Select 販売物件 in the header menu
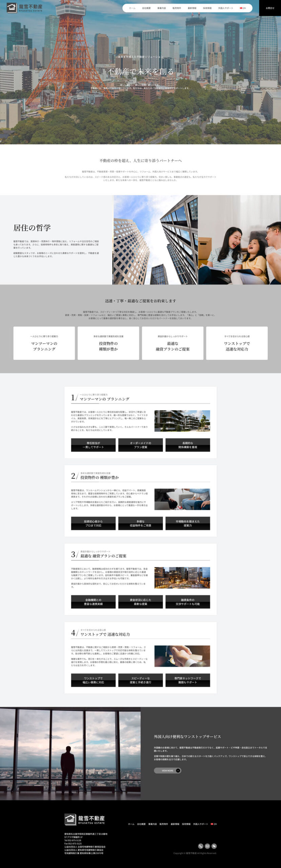This screenshot has height=868, width=281. coord(177,8)
